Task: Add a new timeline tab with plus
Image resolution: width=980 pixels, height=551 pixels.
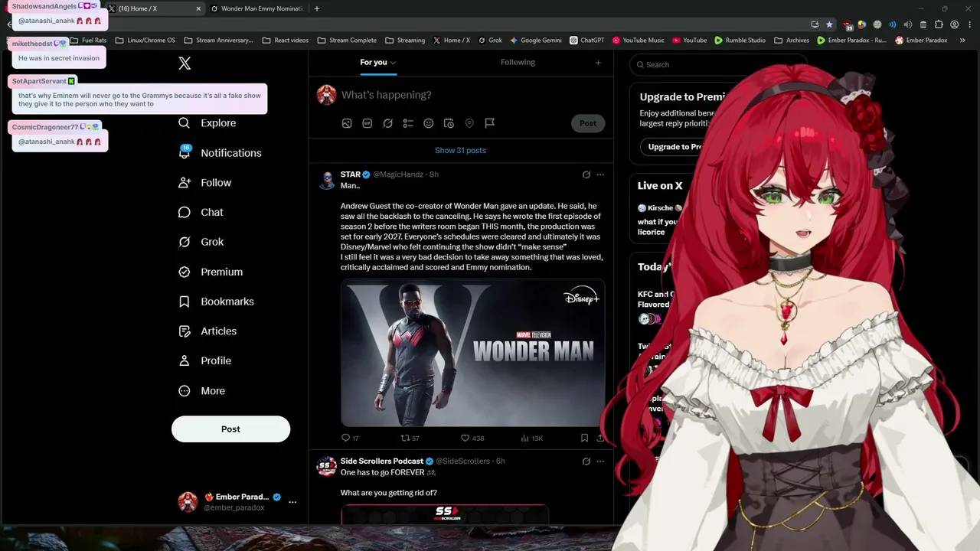Action: point(598,63)
